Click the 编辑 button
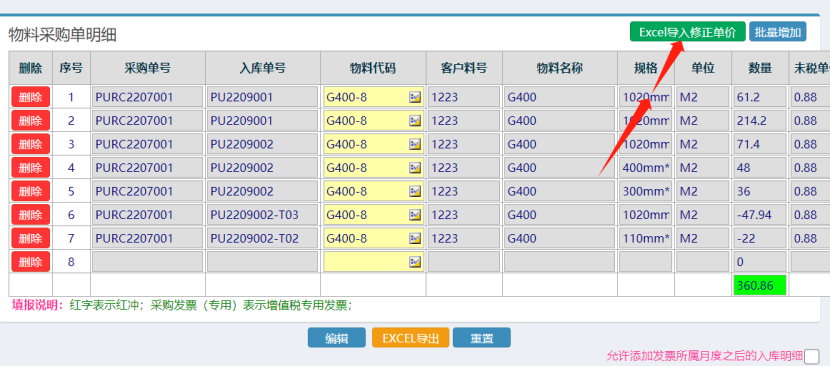 (x=337, y=338)
